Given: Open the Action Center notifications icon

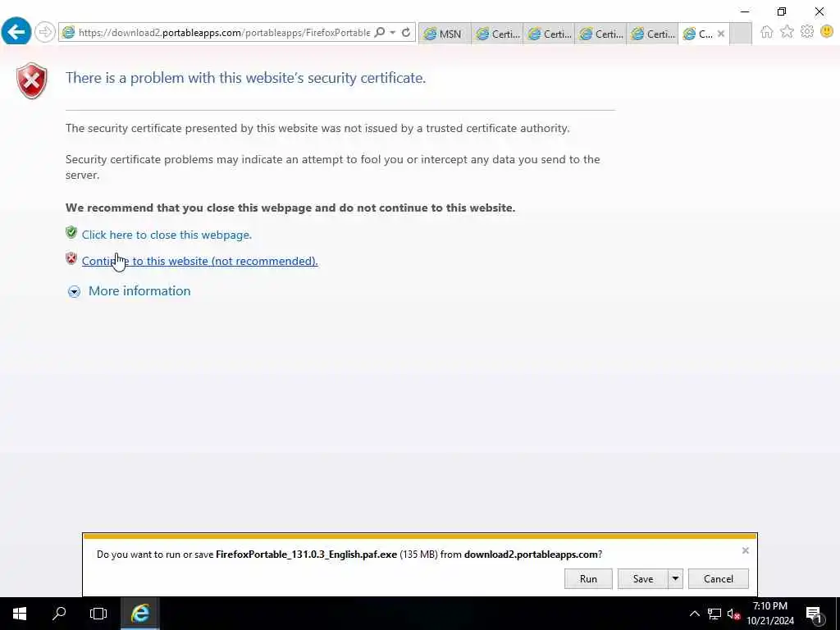Looking at the screenshot, I should [x=815, y=614].
